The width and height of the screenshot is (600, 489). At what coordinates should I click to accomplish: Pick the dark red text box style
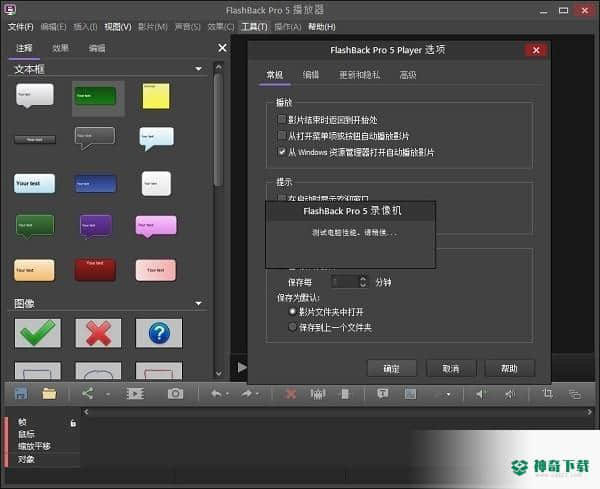[95, 270]
